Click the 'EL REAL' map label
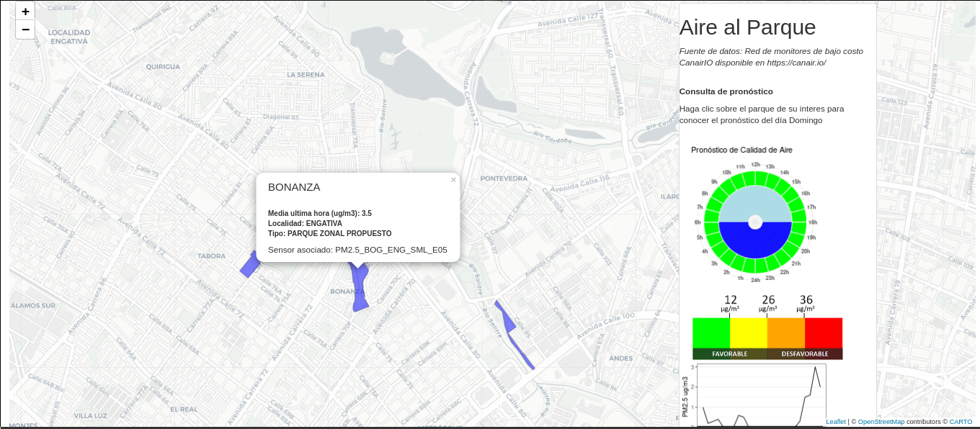Viewport: 980px width, 429px height. point(184,409)
